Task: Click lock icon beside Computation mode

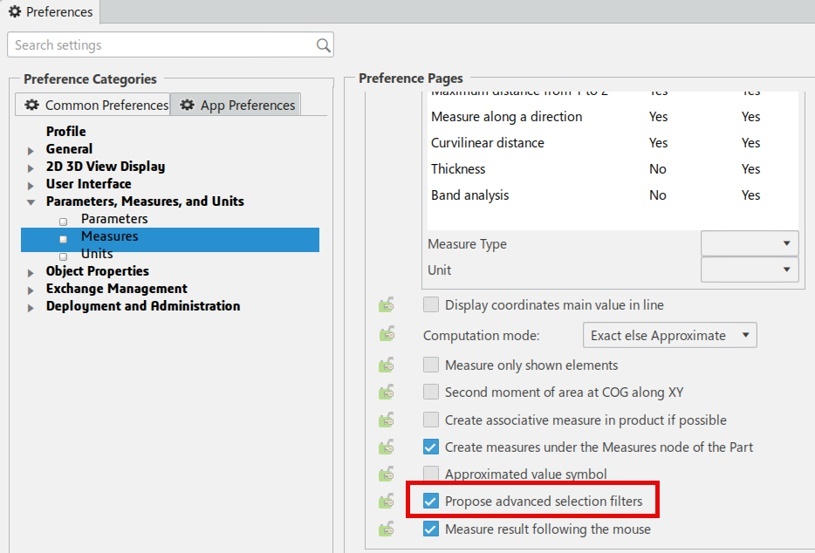Action: (x=386, y=335)
